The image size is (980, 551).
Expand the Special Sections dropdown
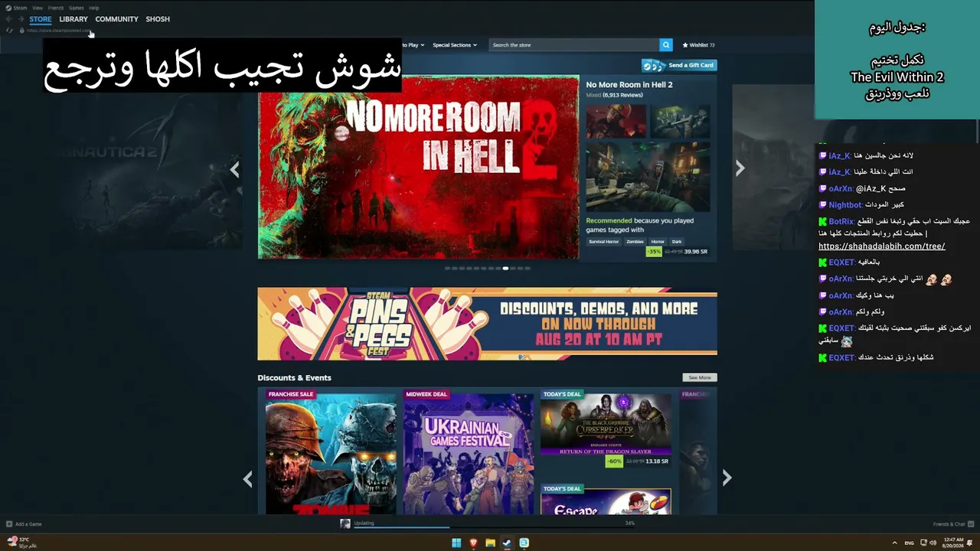455,45
